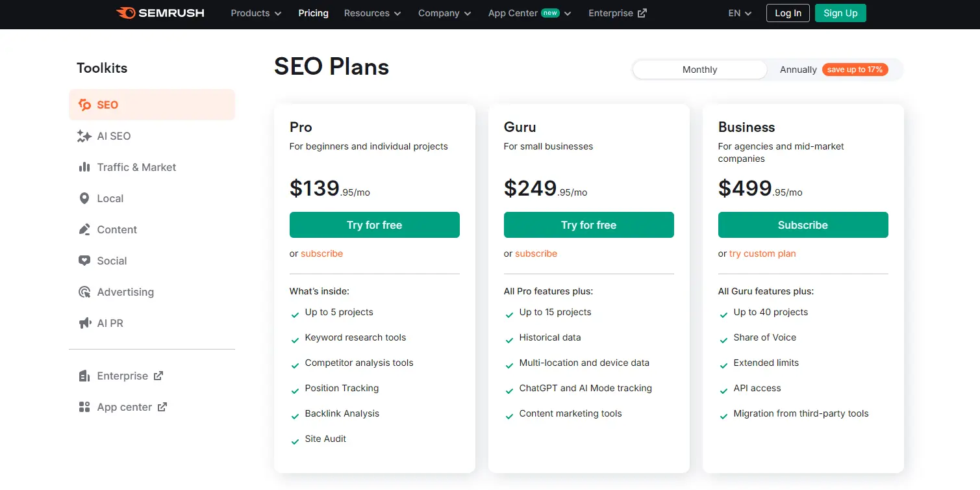
Task: Open the AI PR megaphone icon
Action: (x=84, y=323)
